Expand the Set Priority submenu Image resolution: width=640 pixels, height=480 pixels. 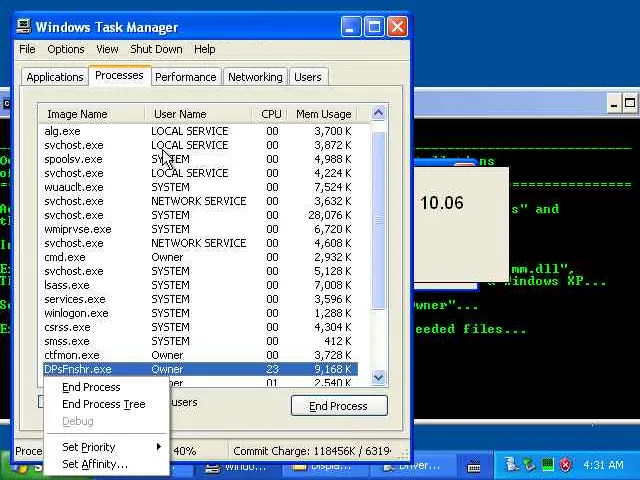click(107, 447)
